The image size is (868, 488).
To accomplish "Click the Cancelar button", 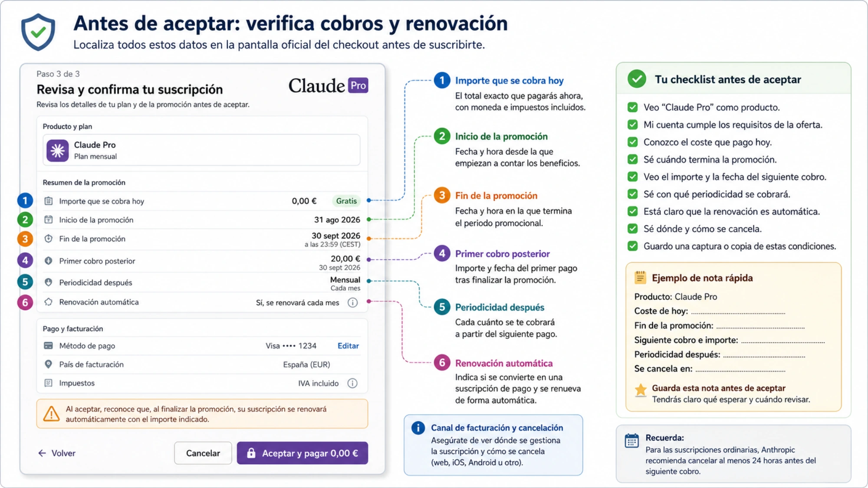I will tap(203, 453).
